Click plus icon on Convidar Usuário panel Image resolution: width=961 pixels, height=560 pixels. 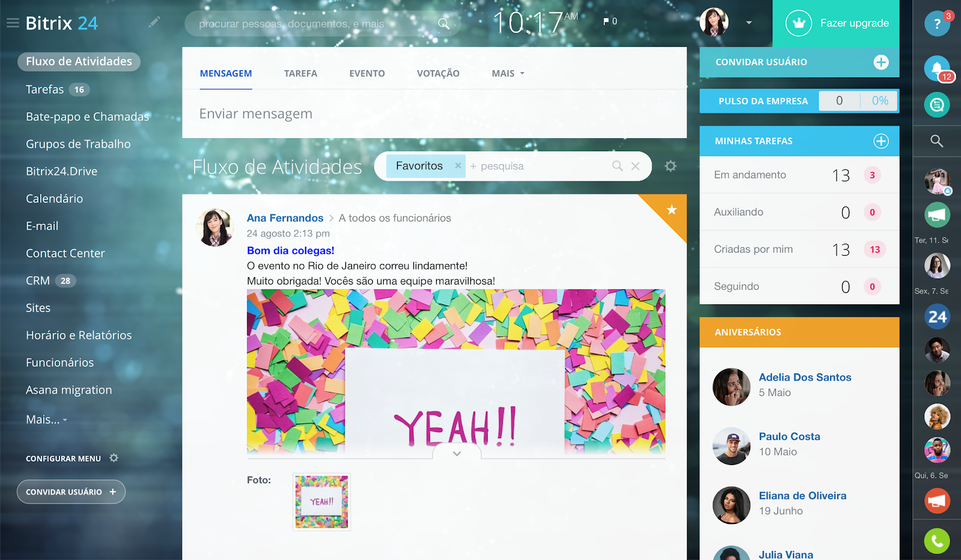(x=881, y=62)
